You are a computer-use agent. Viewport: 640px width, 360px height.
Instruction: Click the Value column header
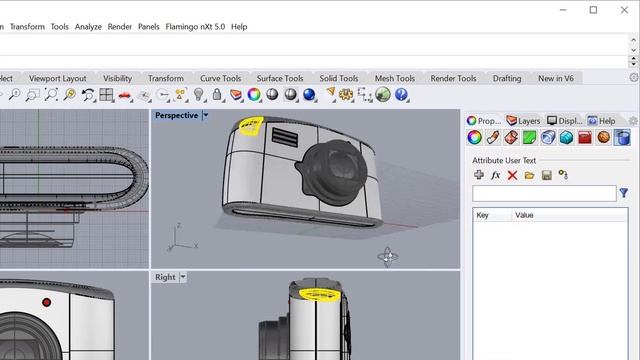pyautogui.click(x=570, y=215)
